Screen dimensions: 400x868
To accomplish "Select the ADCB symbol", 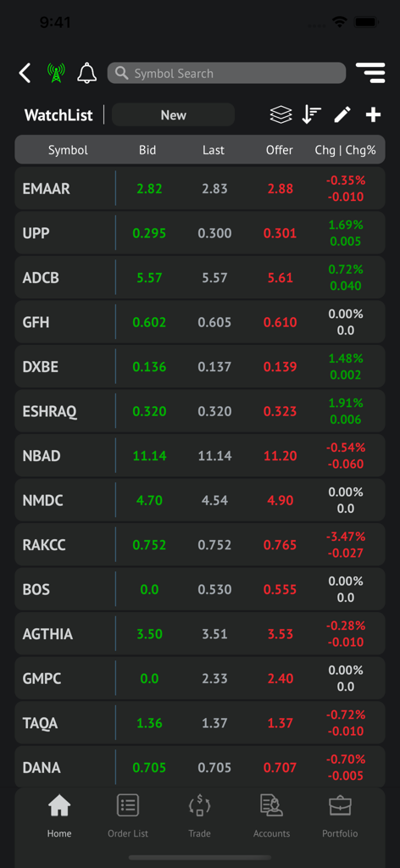I will click(41, 278).
